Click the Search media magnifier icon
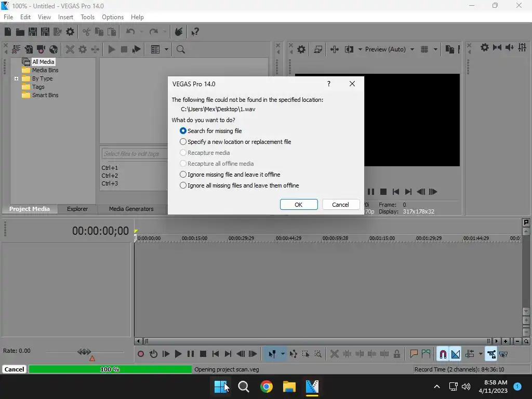The width and height of the screenshot is (532, 399). [180, 49]
